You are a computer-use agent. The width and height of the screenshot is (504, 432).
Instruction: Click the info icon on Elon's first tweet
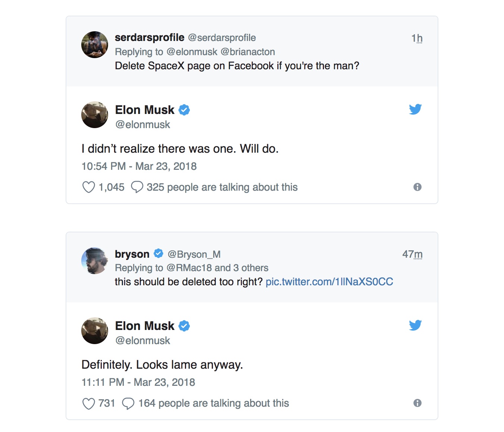(x=418, y=187)
